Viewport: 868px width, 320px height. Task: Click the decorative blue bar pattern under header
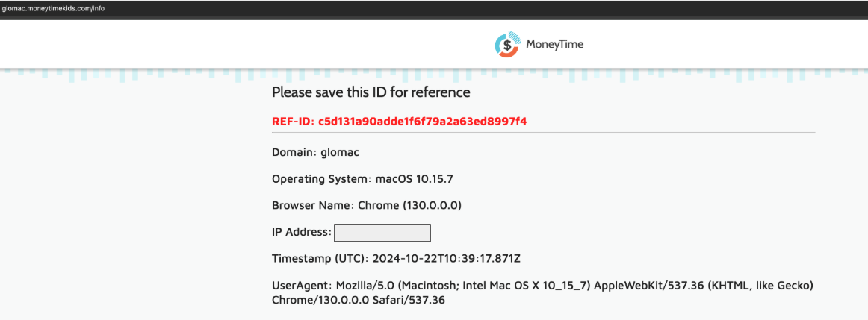(x=434, y=76)
